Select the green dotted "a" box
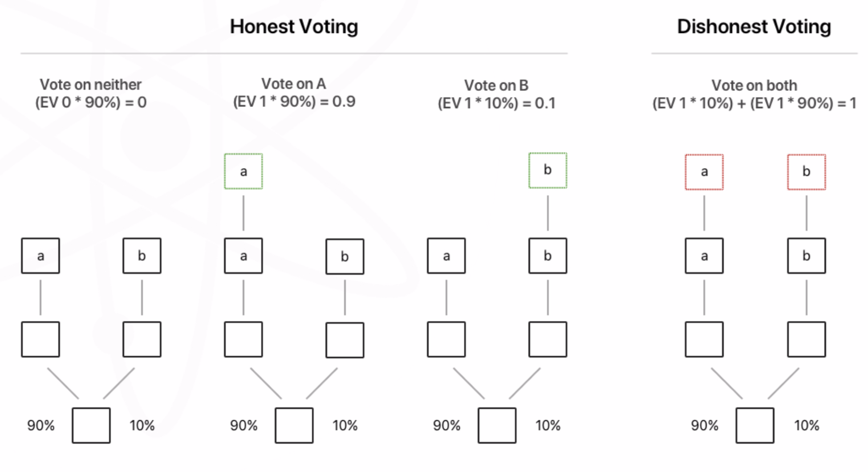The height and width of the screenshot is (472, 868). [243, 171]
